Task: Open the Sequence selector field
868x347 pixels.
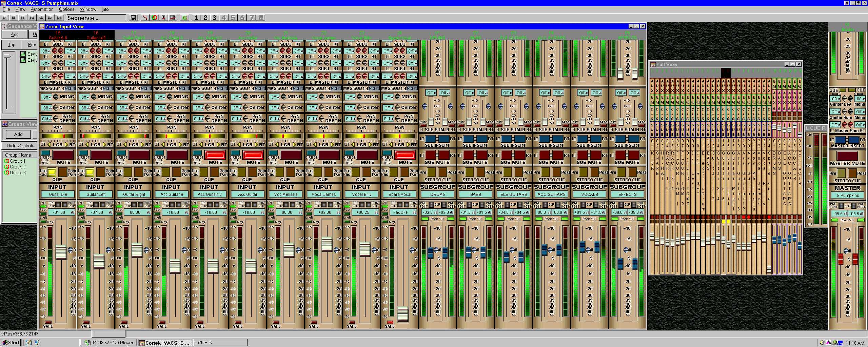Action: coord(96,18)
